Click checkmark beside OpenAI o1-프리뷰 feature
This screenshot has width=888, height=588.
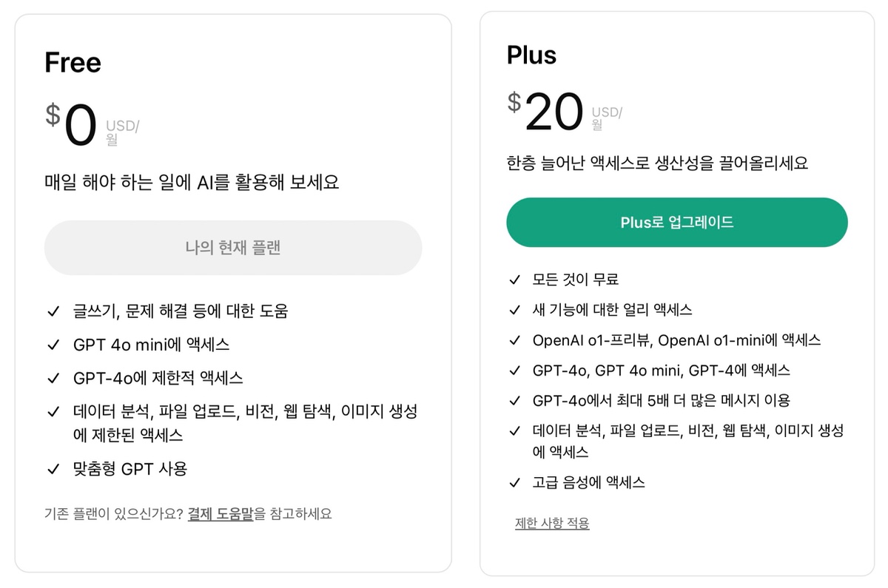coord(514,340)
